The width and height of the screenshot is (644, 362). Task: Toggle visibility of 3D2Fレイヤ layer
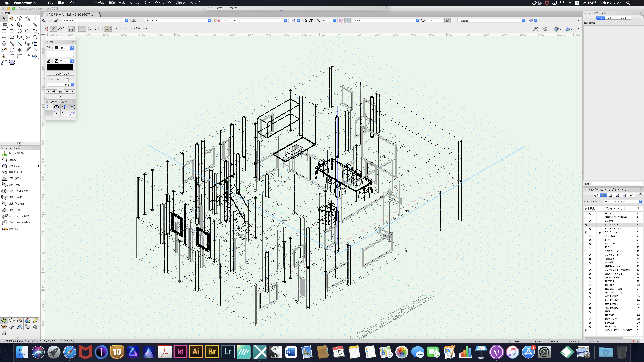[x=586, y=225]
